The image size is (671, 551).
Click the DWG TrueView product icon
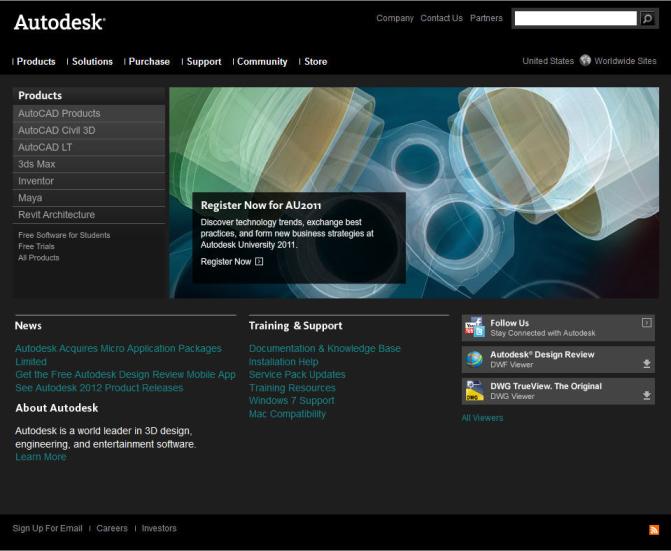click(475, 391)
